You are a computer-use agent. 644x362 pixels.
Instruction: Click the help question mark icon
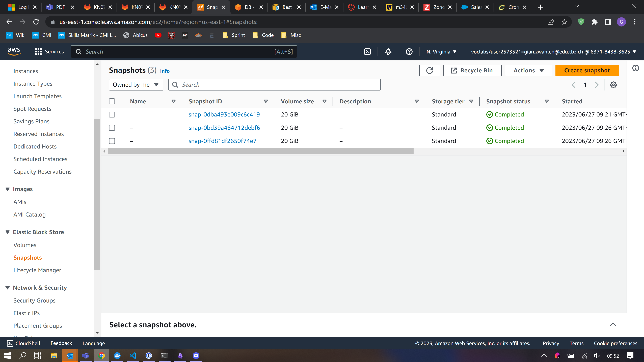[x=409, y=52]
